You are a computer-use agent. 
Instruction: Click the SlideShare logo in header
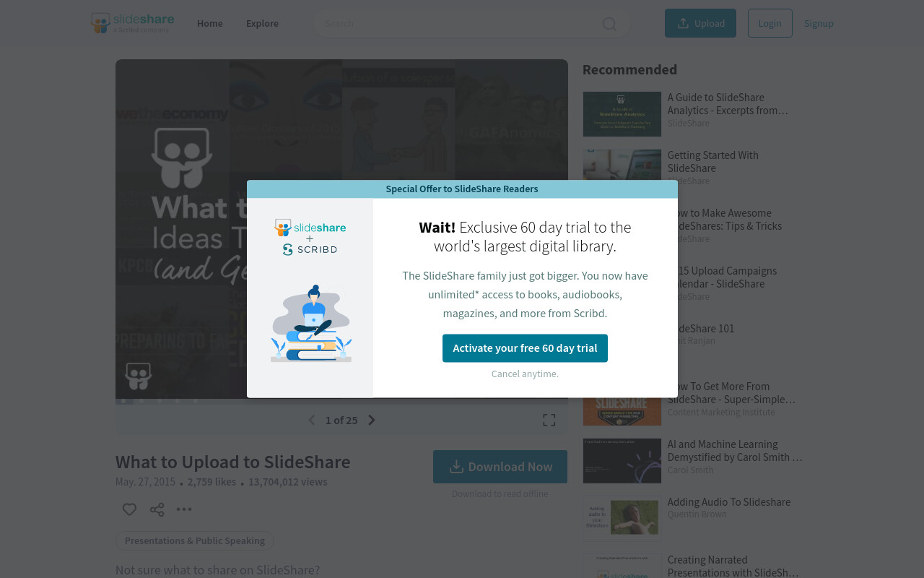click(133, 23)
